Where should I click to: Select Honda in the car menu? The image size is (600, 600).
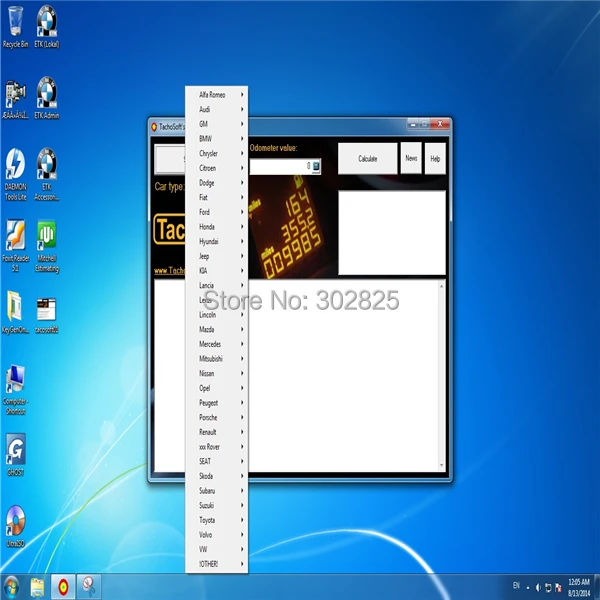click(217, 227)
